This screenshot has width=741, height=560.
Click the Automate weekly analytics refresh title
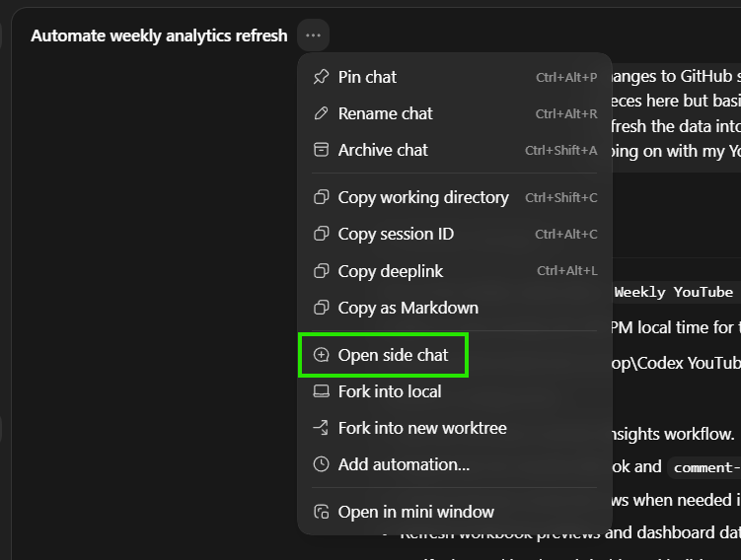click(159, 35)
